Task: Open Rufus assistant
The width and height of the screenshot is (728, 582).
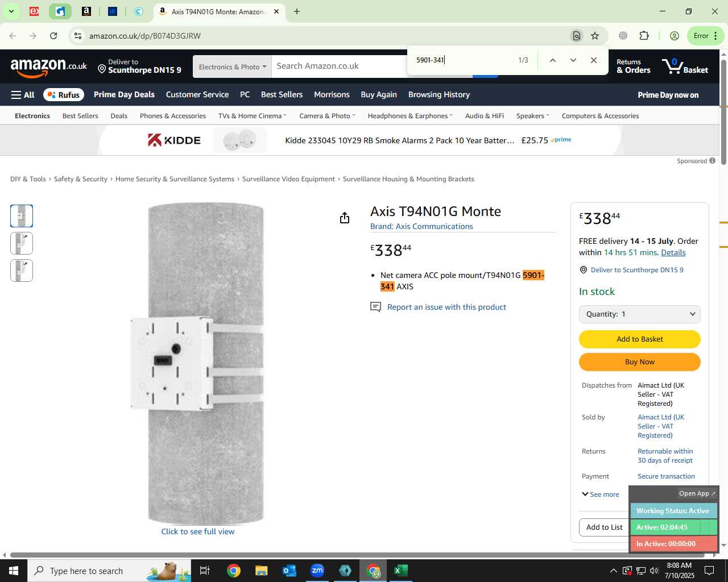Action: pyautogui.click(x=63, y=95)
